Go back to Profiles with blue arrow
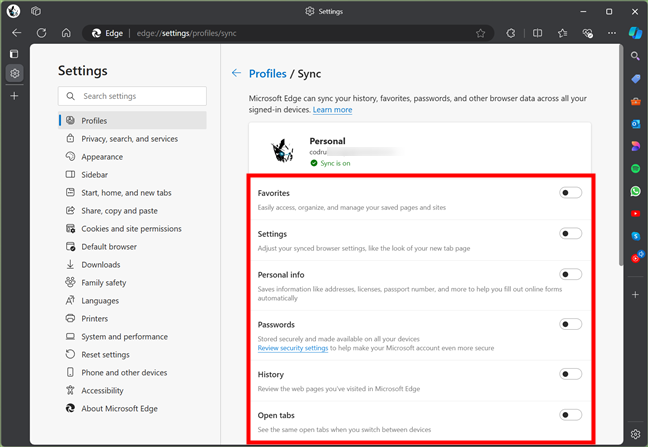This screenshot has height=447, width=648. 236,73
